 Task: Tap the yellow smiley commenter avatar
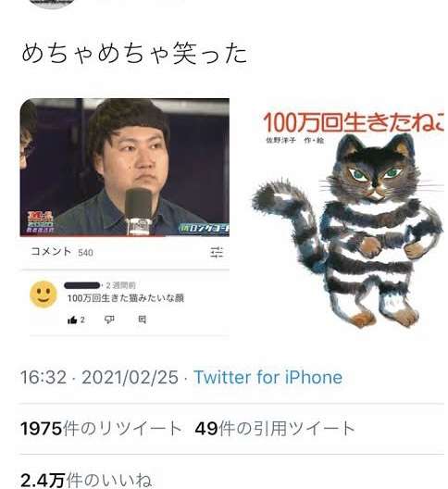coord(44,295)
